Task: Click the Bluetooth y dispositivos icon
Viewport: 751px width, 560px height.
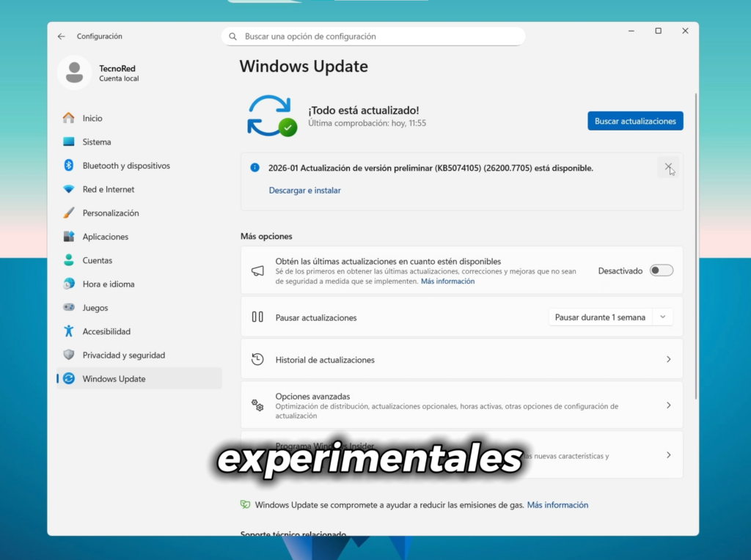Action: [70, 165]
